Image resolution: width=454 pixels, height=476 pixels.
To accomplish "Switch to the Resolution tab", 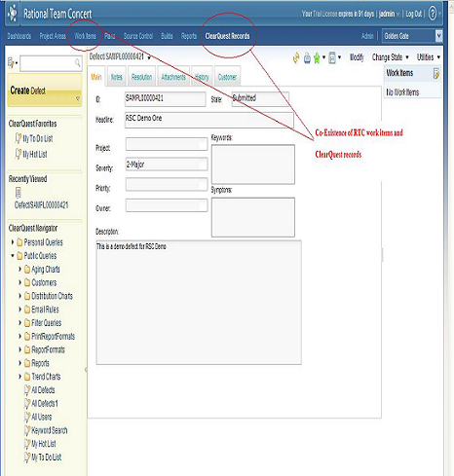I will [x=141, y=77].
